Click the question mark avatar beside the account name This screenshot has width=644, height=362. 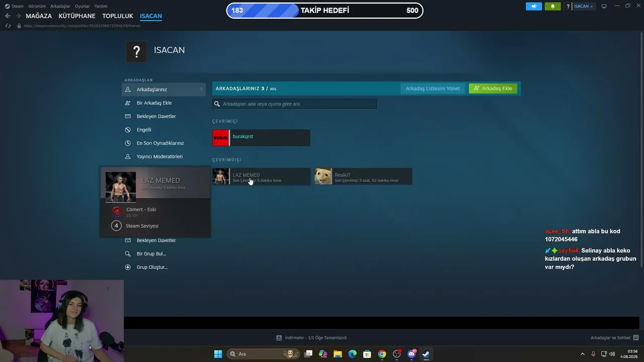point(568,7)
